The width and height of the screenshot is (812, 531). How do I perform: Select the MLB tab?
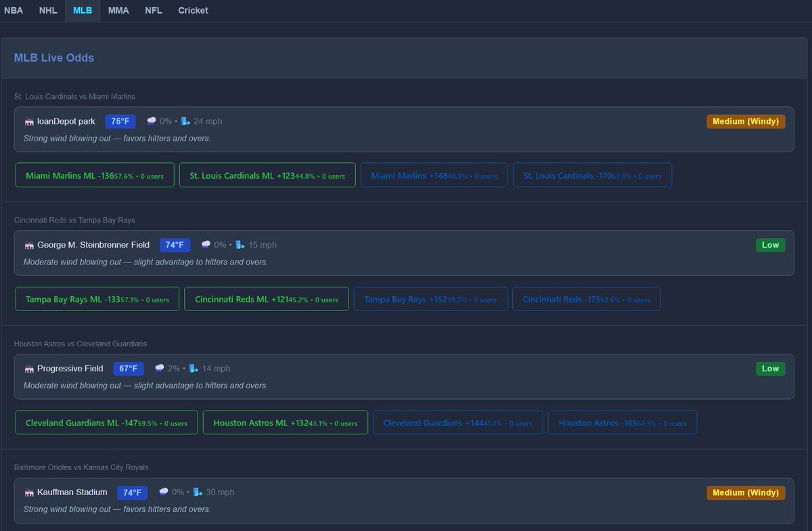pyautogui.click(x=83, y=10)
